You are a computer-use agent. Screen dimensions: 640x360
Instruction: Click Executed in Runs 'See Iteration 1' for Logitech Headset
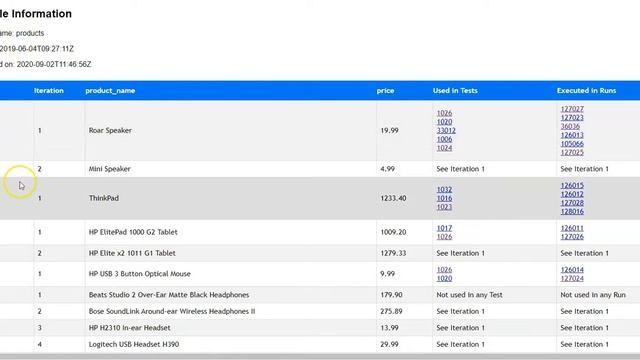coord(598,344)
